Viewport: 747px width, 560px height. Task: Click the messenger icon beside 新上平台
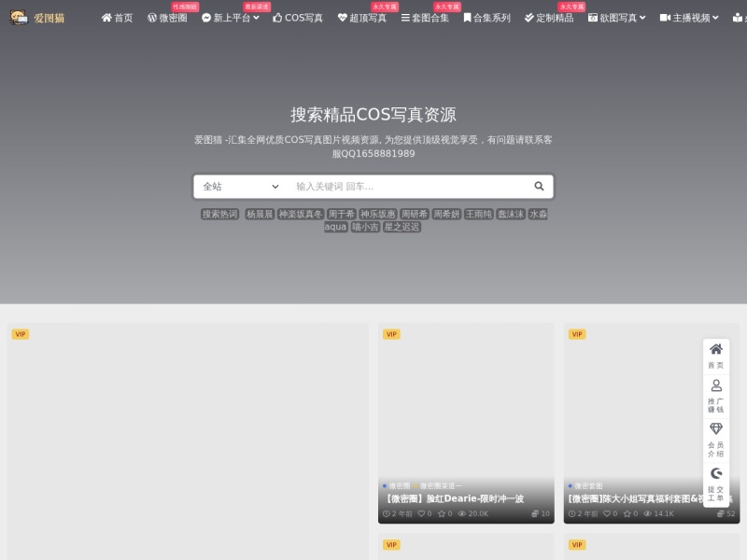[206, 18]
